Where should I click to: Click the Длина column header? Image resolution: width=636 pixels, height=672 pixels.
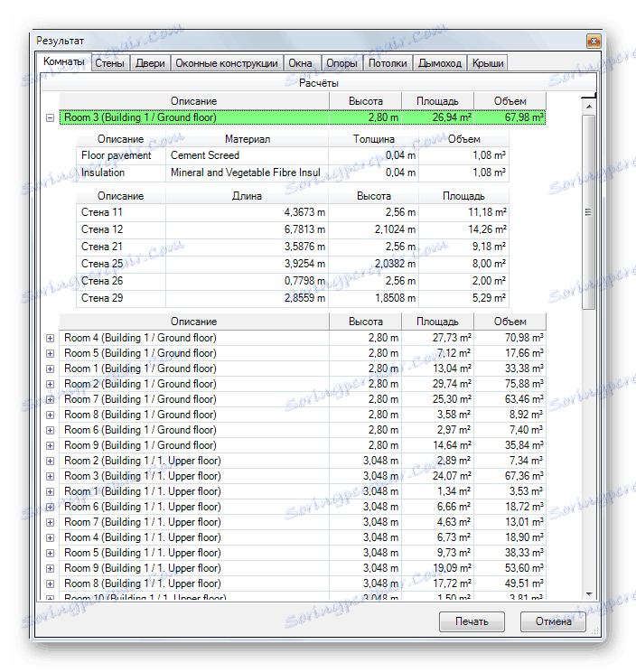[x=248, y=196]
